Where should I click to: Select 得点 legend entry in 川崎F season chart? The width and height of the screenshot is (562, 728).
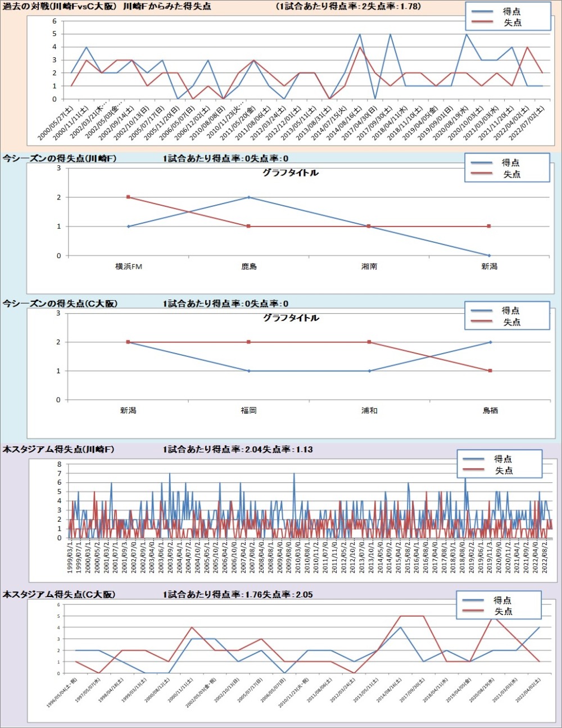[x=495, y=162]
